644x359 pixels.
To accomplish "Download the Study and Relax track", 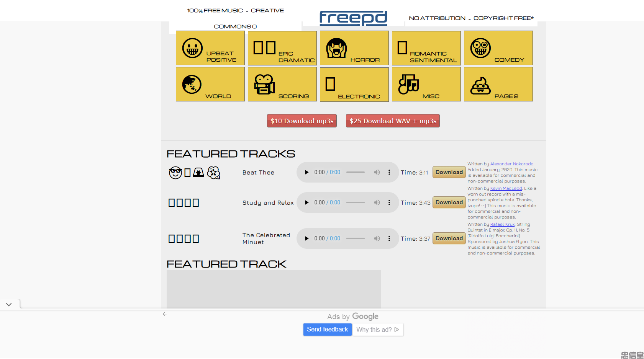I will tap(449, 202).
